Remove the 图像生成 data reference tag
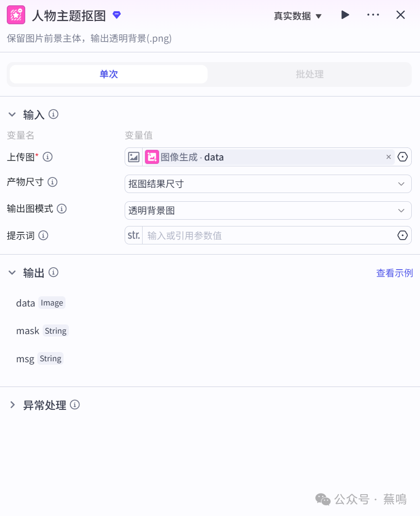 point(388,157)
